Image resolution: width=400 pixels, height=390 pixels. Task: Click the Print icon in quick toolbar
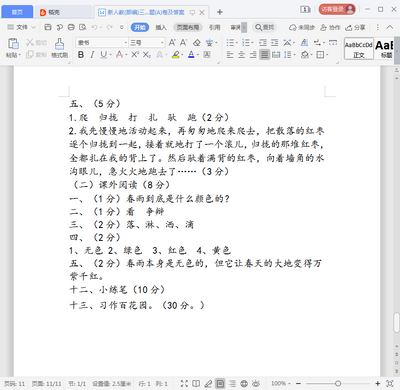click(71, 27)
